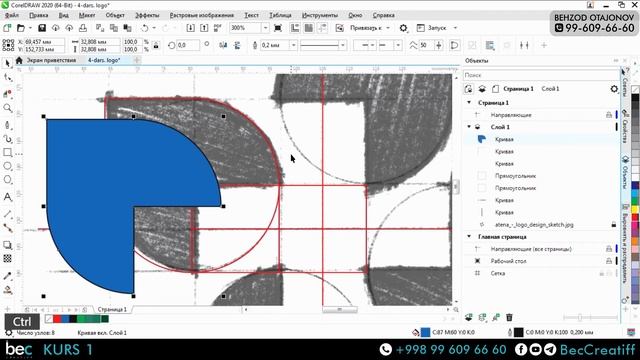Select the Polygon tool
This screenshot has width=640, height=360.
coord(7,180)
